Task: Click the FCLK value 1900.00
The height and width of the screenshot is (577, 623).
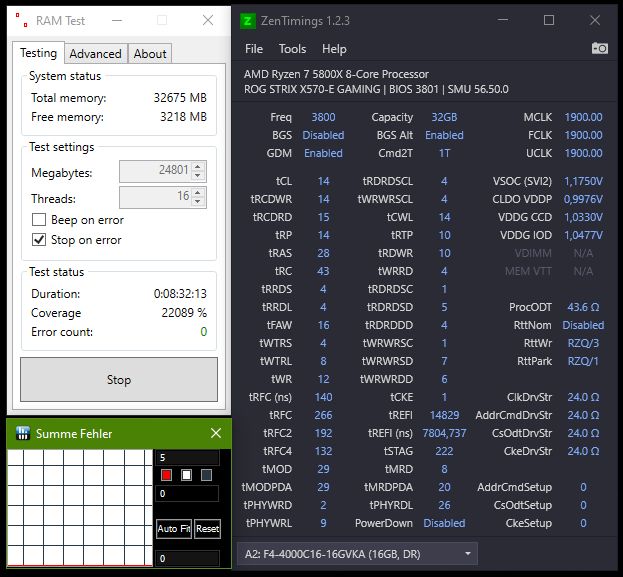Action: point(583,135)
